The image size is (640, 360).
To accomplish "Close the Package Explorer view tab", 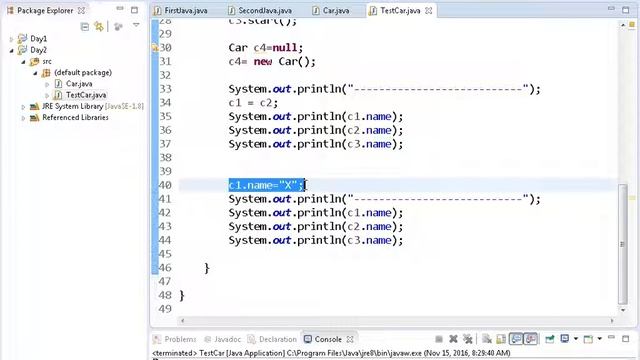I will (81, 11).
